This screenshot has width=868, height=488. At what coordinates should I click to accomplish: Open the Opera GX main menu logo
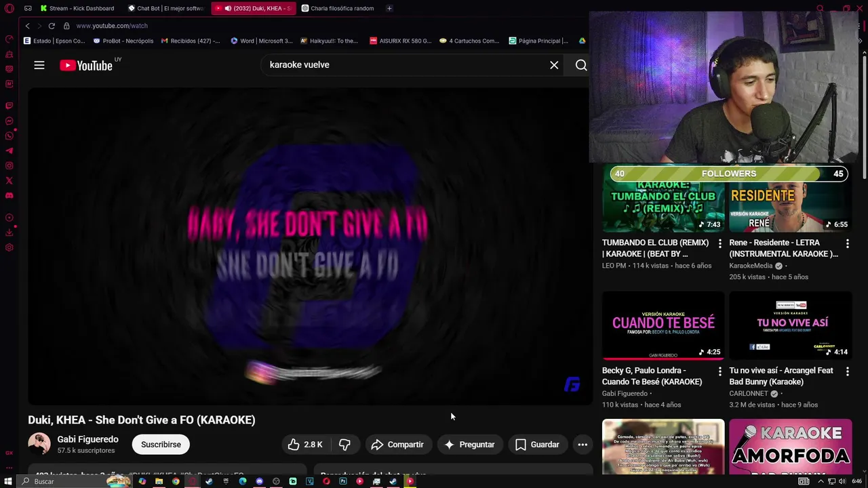(x=9, y=8)
